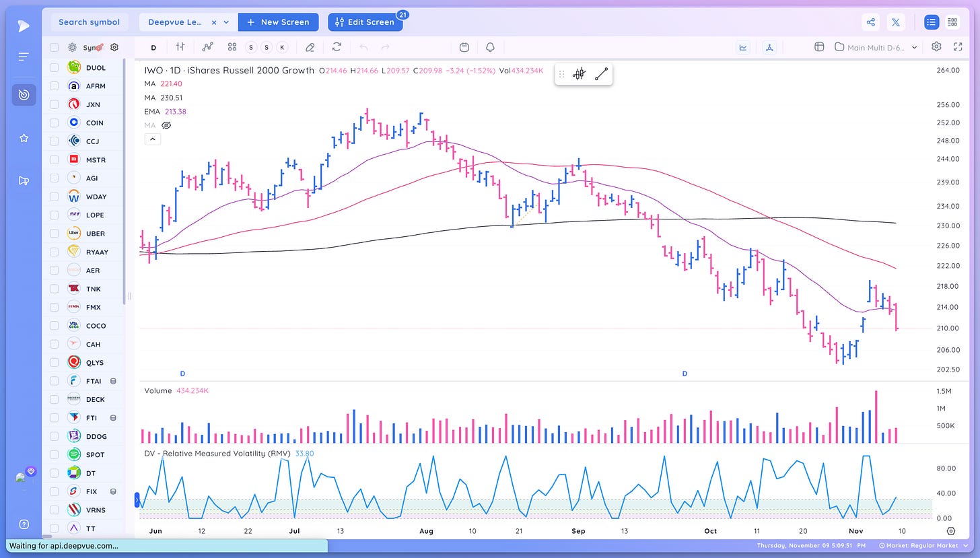Switch to list view mode
This screenshot has height=558, width=980.
(x=931, y=22)
